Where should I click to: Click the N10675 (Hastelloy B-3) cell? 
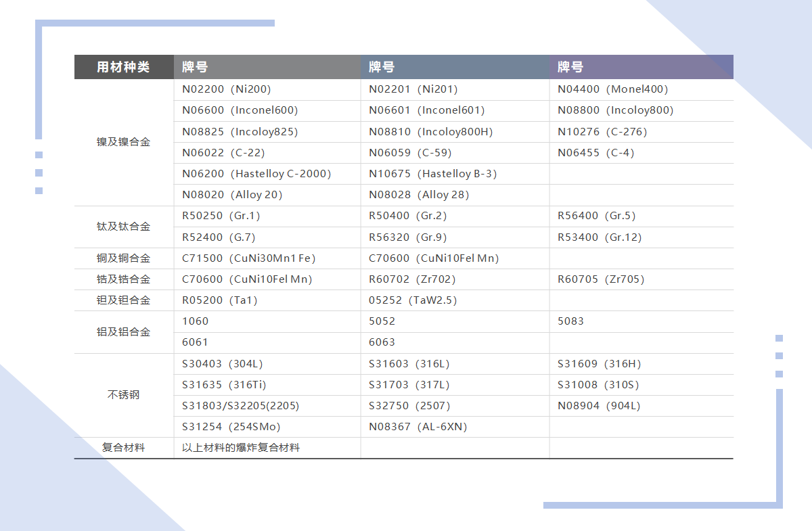(455, 174)
